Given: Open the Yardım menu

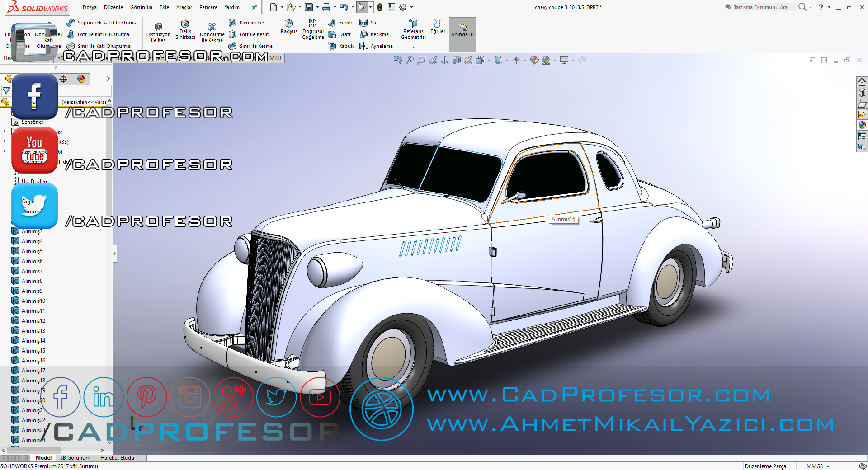Looking at the screenshot, I should [232, 7].
